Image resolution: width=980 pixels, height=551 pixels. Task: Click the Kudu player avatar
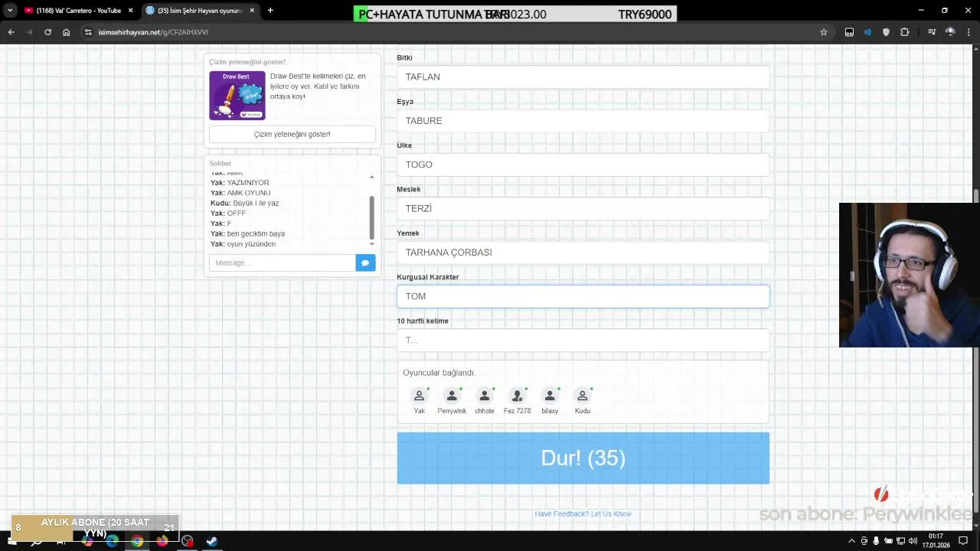pos(582,396)
